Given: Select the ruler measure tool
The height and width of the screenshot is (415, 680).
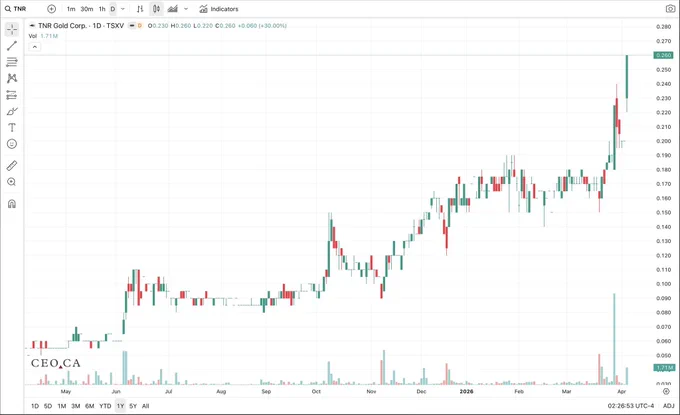Looking at the screenshot, I should 12,166.
